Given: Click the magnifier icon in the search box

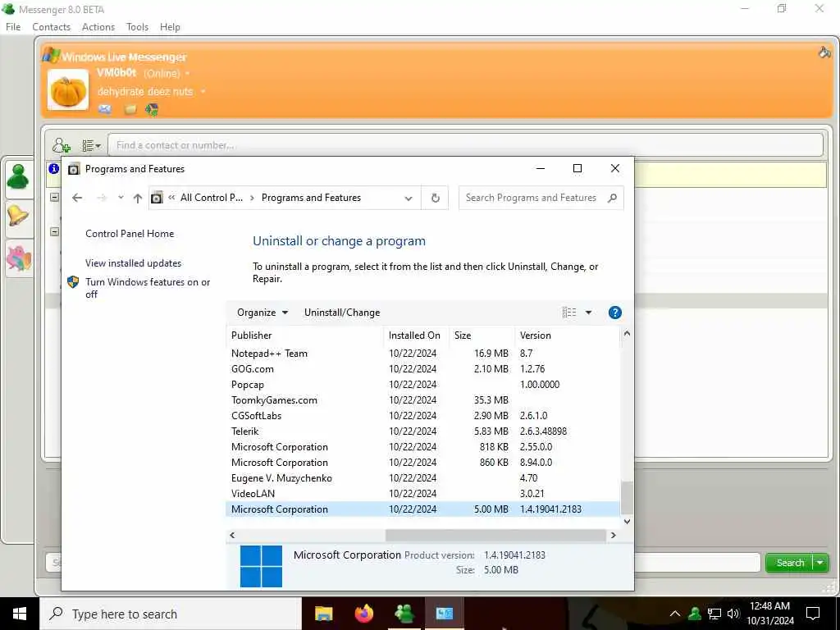Looking at the screenshot, I should tap(612, 198).
